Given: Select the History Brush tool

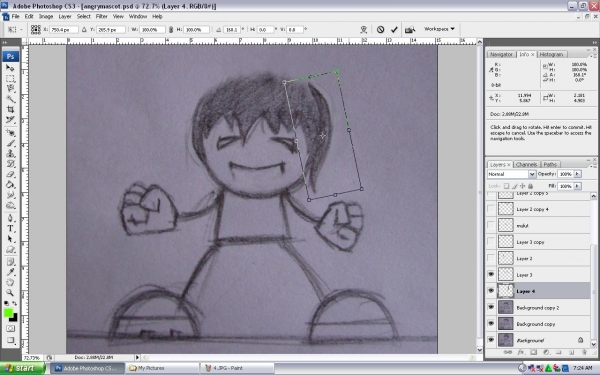Looking at the screenshot, I should [x=10, y=164].
